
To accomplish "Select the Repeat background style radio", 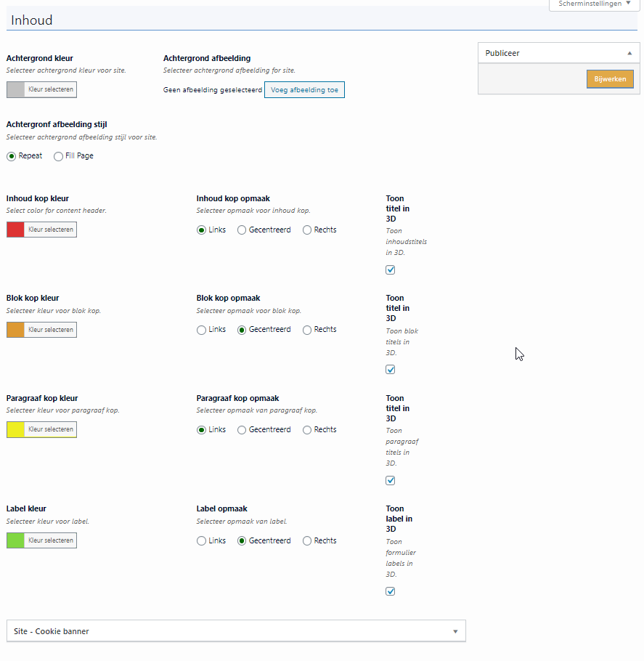I will pyautogui.click(x=12, y=156).
